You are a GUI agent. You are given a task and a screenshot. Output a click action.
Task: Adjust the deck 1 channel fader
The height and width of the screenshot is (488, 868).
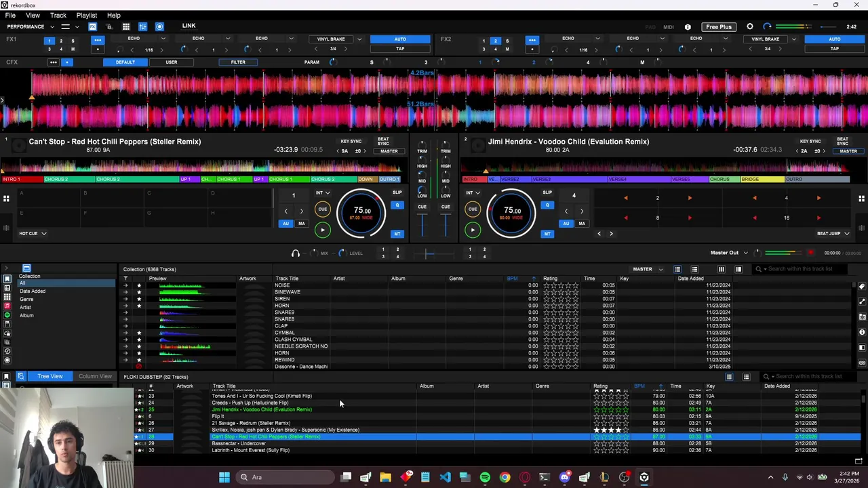422,224
